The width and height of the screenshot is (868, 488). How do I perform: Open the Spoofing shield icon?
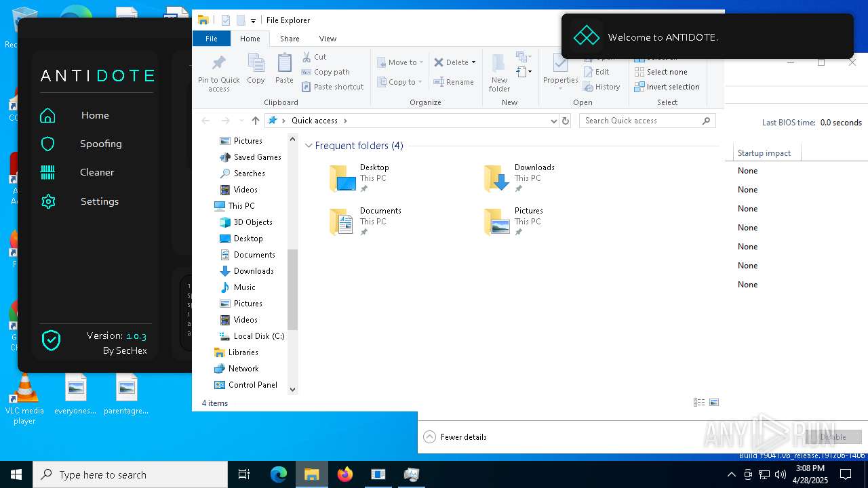coord(47,144)
